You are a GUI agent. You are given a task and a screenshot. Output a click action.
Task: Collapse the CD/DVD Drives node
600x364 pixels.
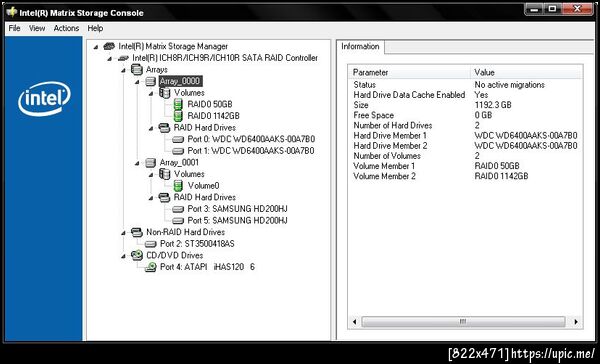tap(123, 256)
